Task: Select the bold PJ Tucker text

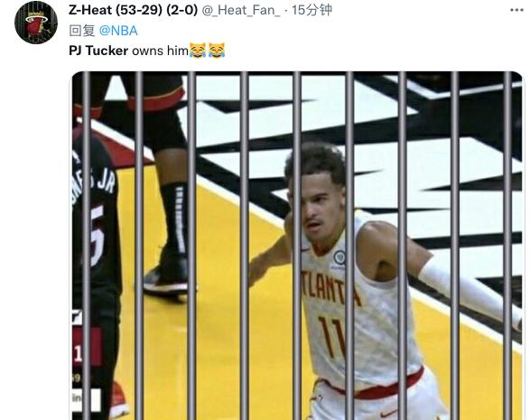Action: (98, 51)
